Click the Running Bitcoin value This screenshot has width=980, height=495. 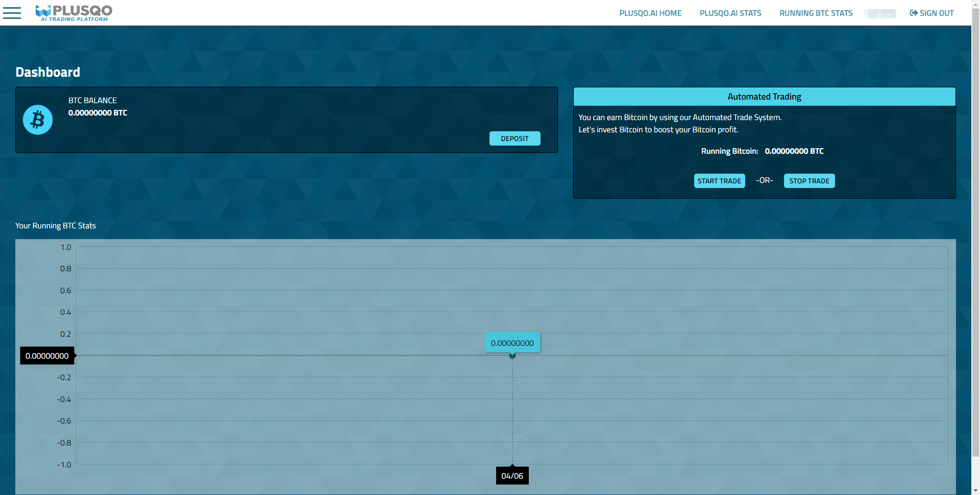[794, 151]
